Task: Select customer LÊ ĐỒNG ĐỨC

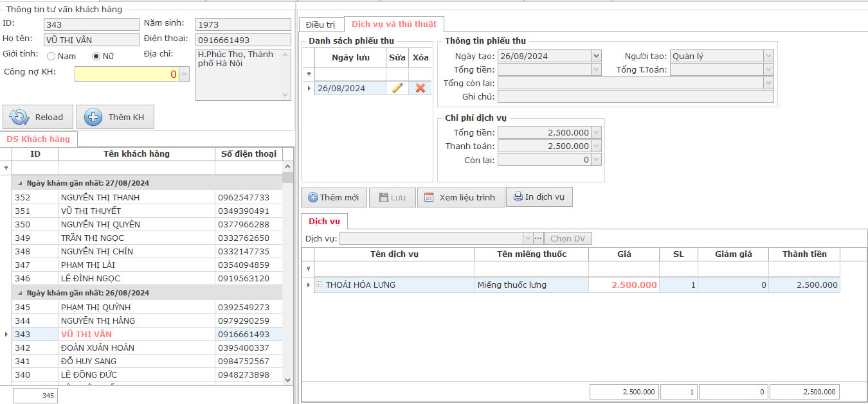Action: [89, 374]
